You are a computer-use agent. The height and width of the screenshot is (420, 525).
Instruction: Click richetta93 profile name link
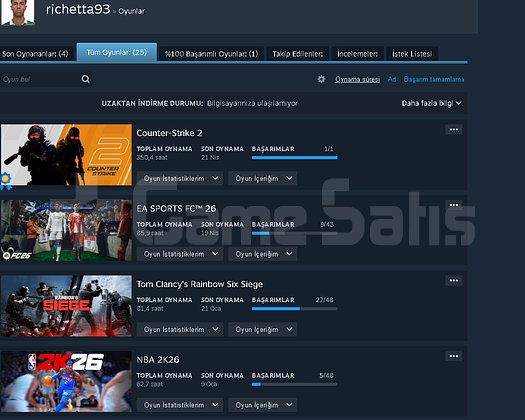[x=78, y=9]
